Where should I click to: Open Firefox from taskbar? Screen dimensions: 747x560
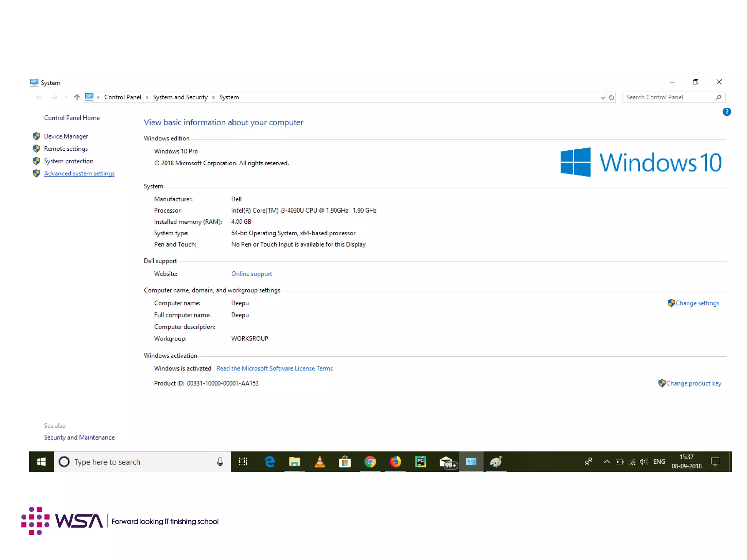pos(395,462)
